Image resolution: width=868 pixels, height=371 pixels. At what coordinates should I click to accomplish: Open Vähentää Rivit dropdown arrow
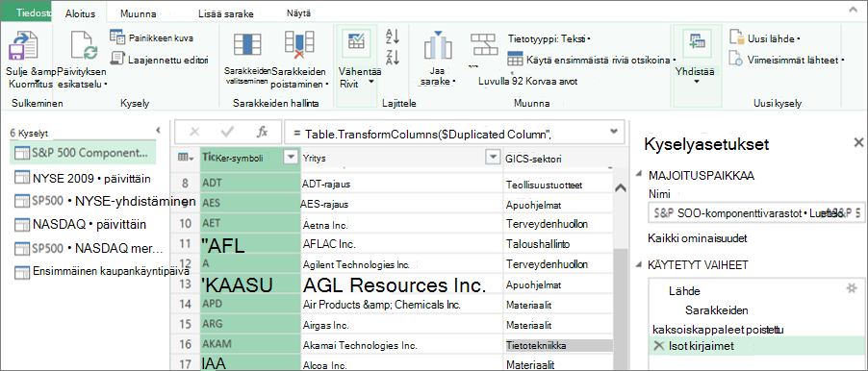(x=371, y=82)
